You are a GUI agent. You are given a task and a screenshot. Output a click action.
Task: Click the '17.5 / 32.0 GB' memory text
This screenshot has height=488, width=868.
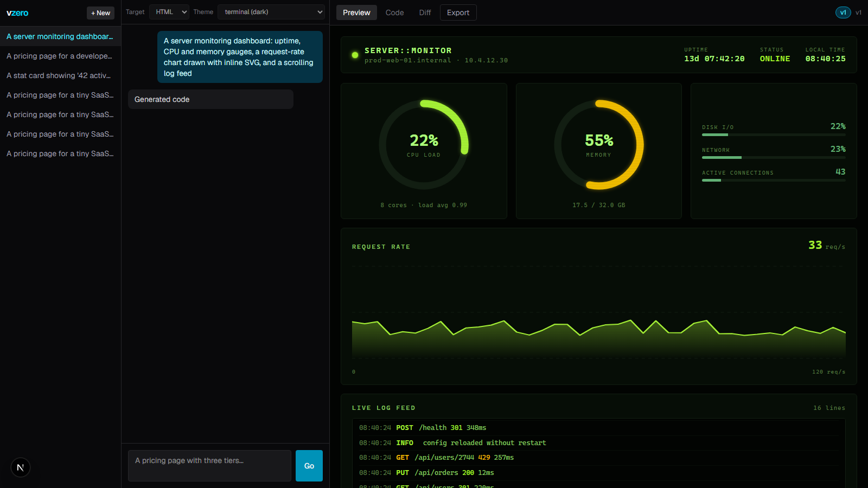point(599,205)
